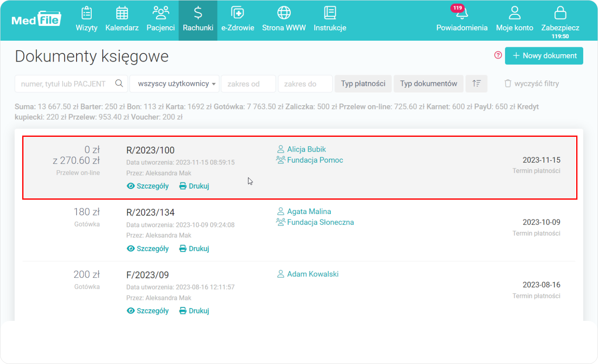Open Powiadomienia bell icon
The width and height of the screenshot is (598, 364).
click(462, 14)
